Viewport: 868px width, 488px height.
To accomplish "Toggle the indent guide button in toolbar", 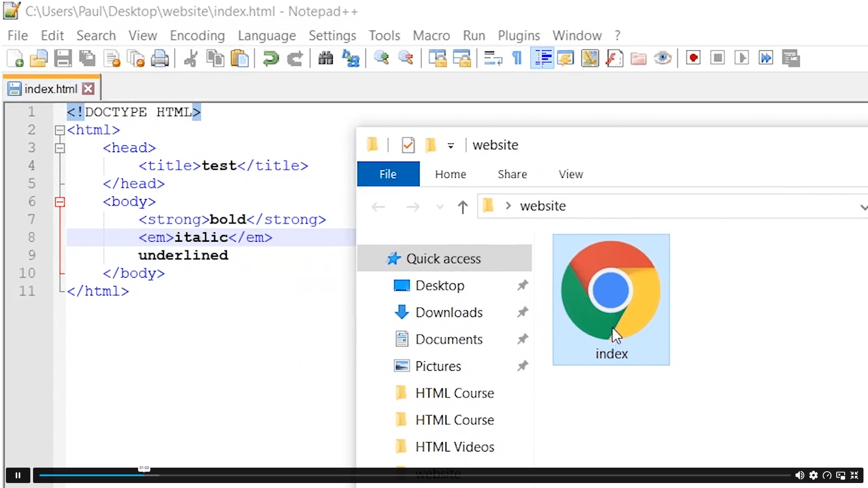I will 542,58.
